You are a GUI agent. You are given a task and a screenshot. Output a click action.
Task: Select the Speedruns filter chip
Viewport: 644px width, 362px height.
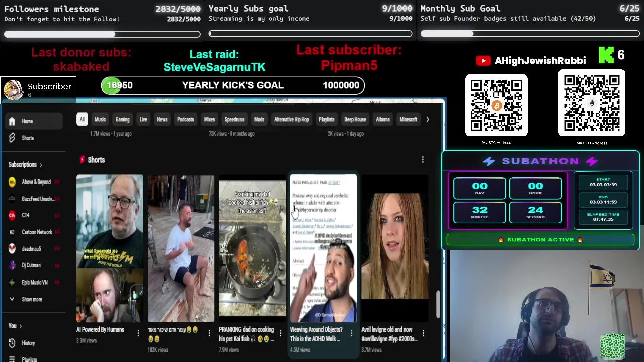pyautogui.click(x=234, y=120)
